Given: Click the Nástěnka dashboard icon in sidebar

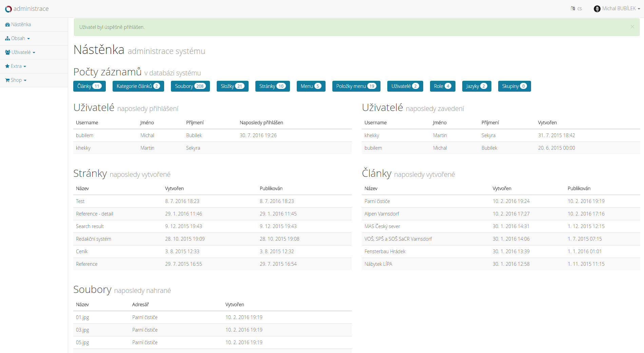Looking at the screenshot, I should 7,24.
